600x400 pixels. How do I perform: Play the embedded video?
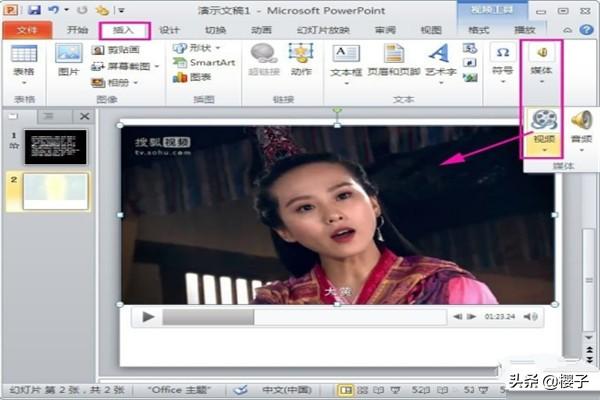[x=148, y=317]
